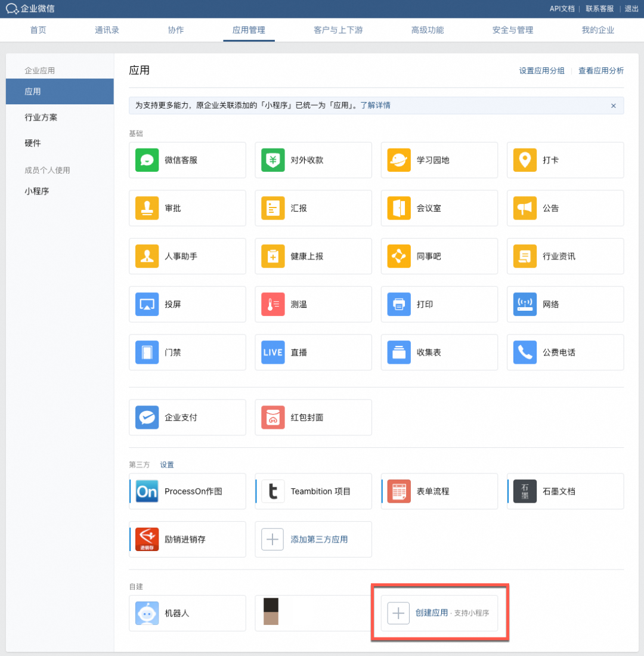Viewport: 644px width, 656px height.
Task: Open the 测温 thermometer icon
Action: pyautogui.click(x=273, y=304)
